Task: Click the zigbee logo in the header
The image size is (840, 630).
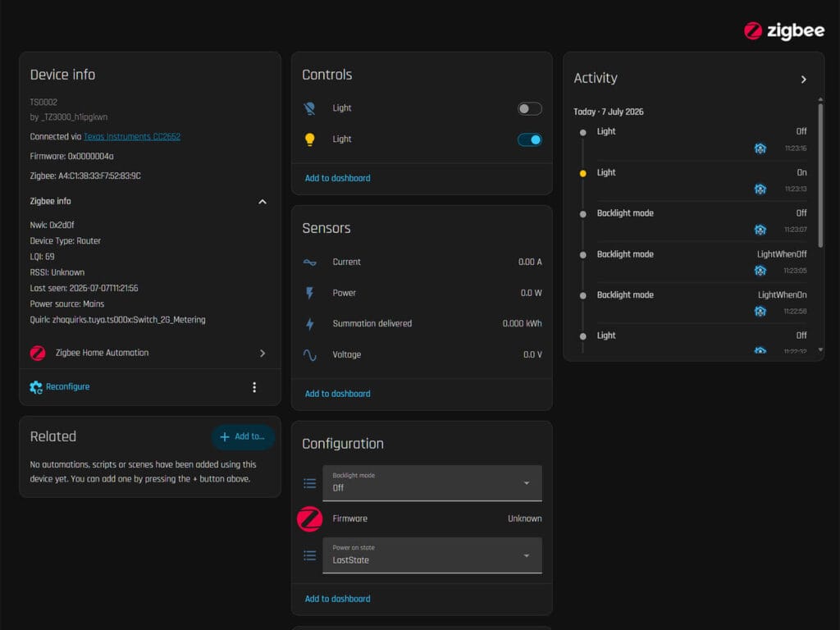Action: coord(784,31)
